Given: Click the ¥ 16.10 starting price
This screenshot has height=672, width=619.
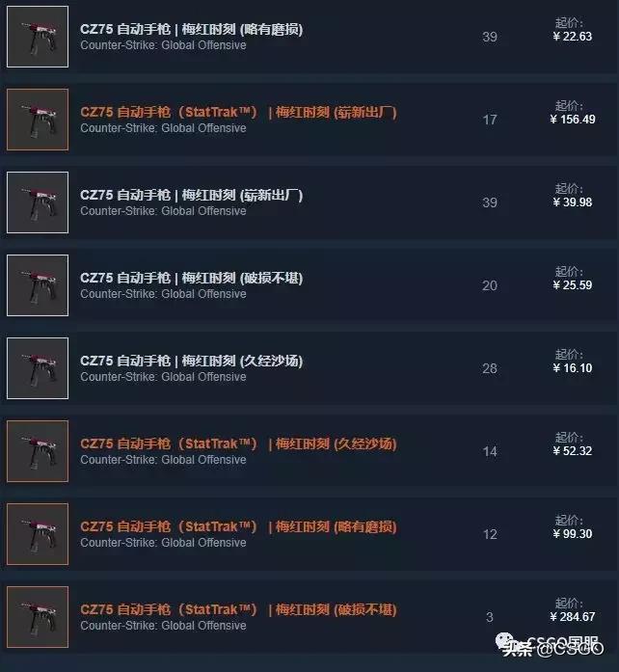Looking at the screenshot, I should click(573, 368).
